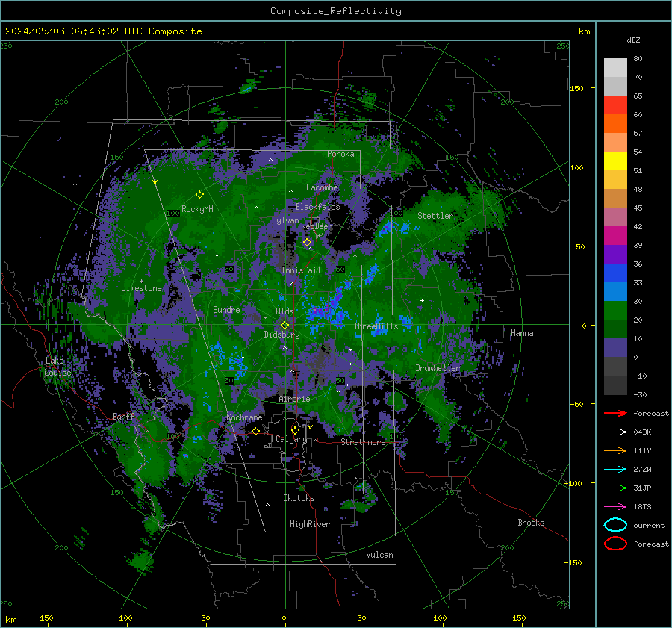The width and height of the screenshot is (672, 628).
Task: Select the bright blue swatch between 36 and 33
Action: (615, 273)
